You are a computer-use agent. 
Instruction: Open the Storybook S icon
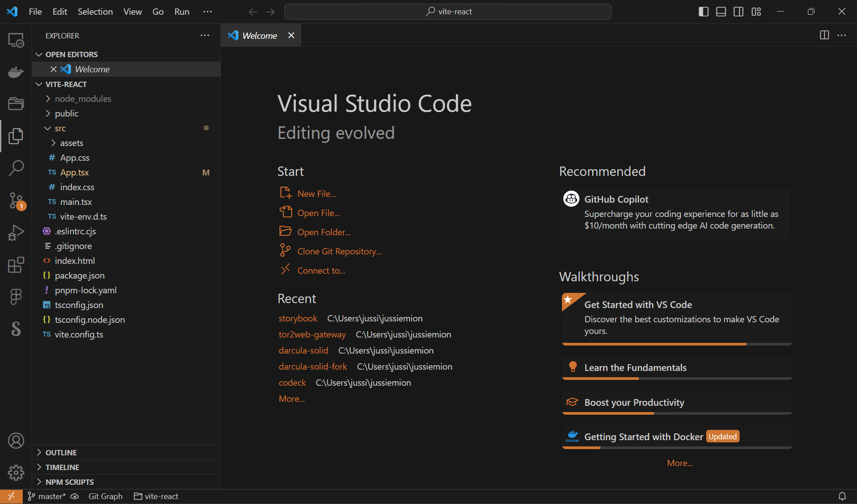(x=16, y=329)
